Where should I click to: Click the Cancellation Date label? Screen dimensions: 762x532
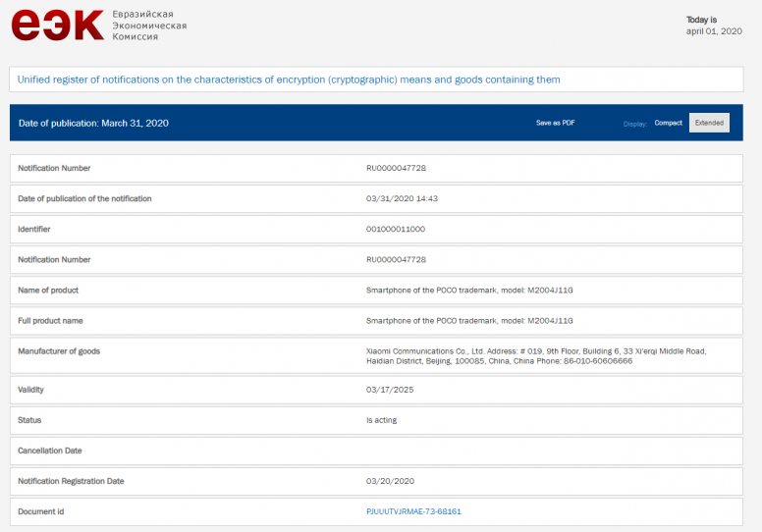click(x=49, y=451)
